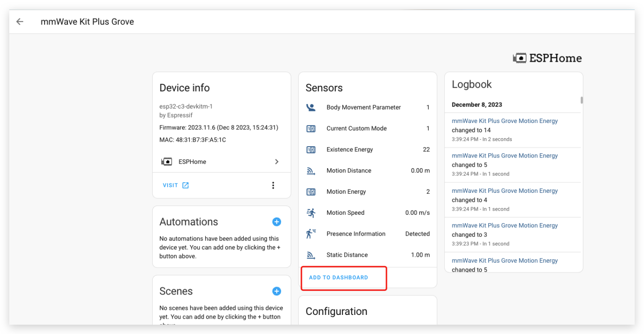Click the page title 'mmWave Kit Plus Grove'

(x=87, y=21)
